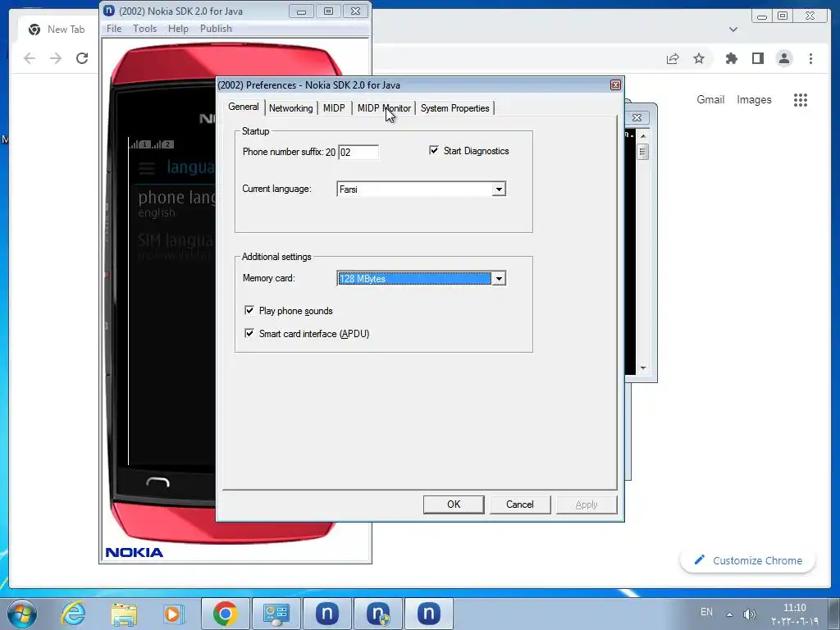Open the volume speaker icon in tray
The height and width of the screenshot is (630, 840).
point(749,614)
